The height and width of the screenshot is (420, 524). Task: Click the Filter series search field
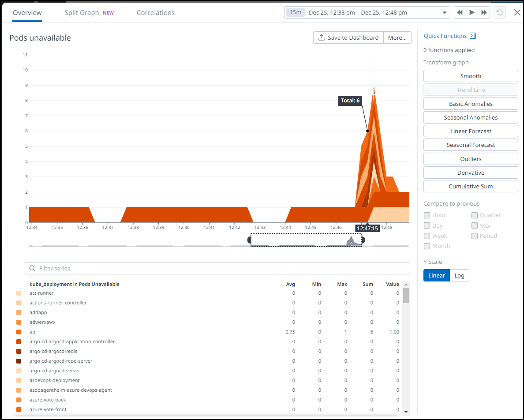pyautogui.click(x=217, y=268)
